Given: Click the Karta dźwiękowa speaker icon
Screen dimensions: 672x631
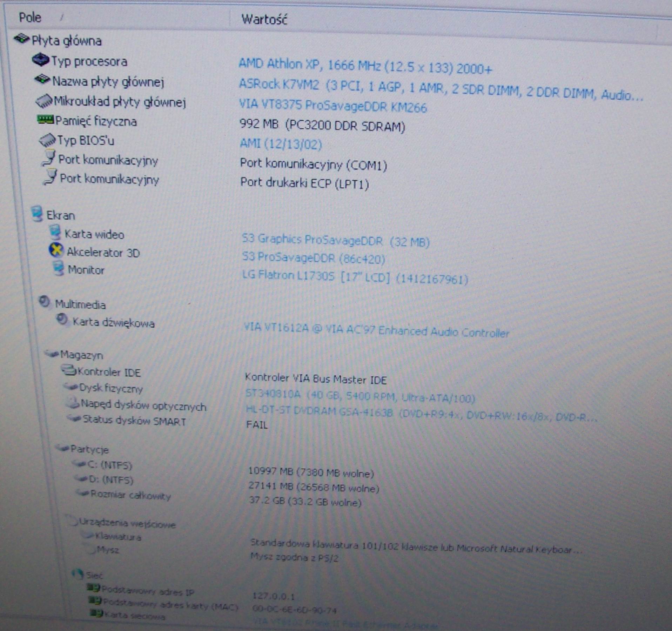Looking at the screenshot, I should (x=62, y=320).
